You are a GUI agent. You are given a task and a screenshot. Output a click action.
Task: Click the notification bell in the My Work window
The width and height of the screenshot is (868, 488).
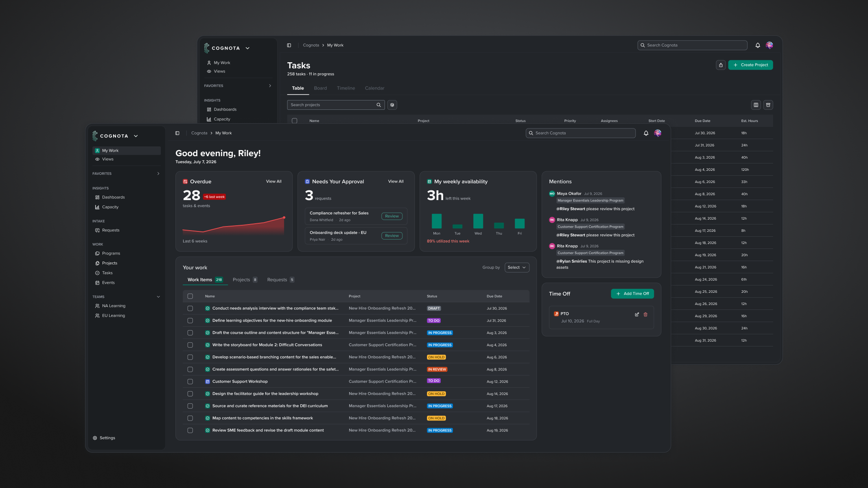[646, 133]
